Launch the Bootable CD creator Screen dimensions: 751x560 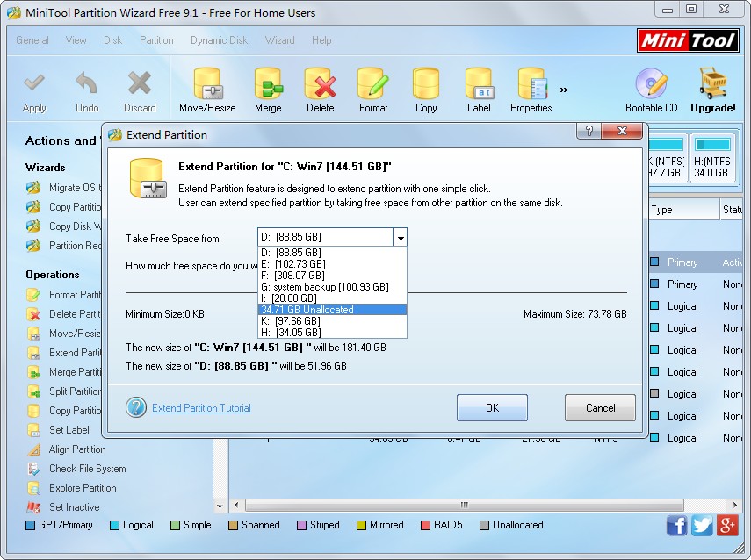click(651, 90)
